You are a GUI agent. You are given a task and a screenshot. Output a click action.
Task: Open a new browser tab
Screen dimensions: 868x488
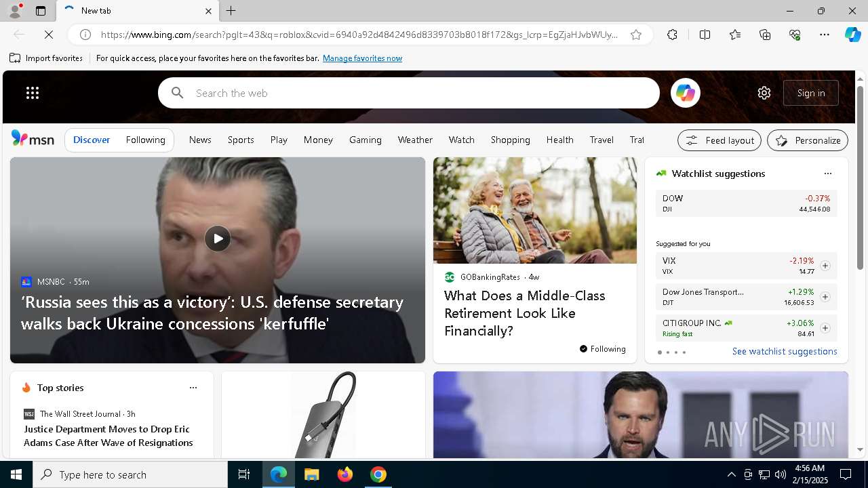231,11
